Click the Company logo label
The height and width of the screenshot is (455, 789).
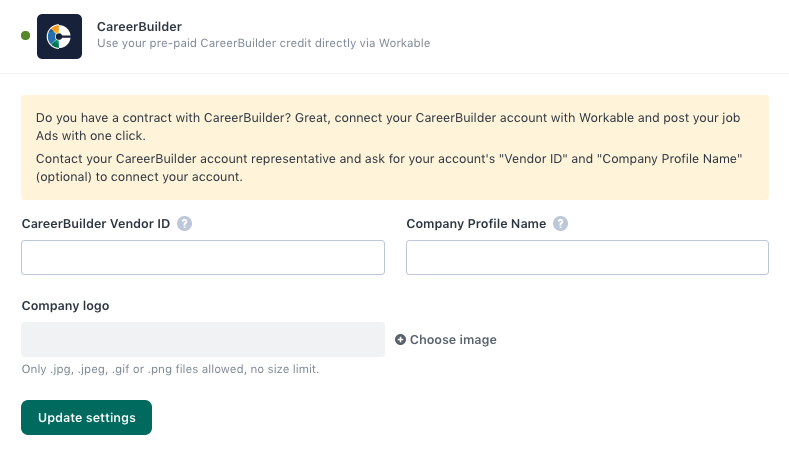coord(65,306)
